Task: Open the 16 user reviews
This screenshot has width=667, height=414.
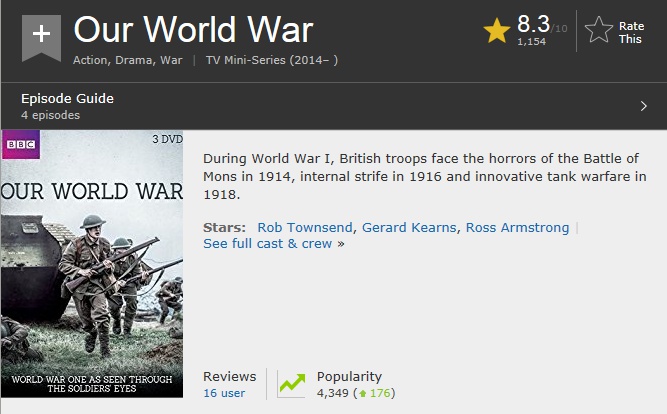Action: [x=224, y=393]
